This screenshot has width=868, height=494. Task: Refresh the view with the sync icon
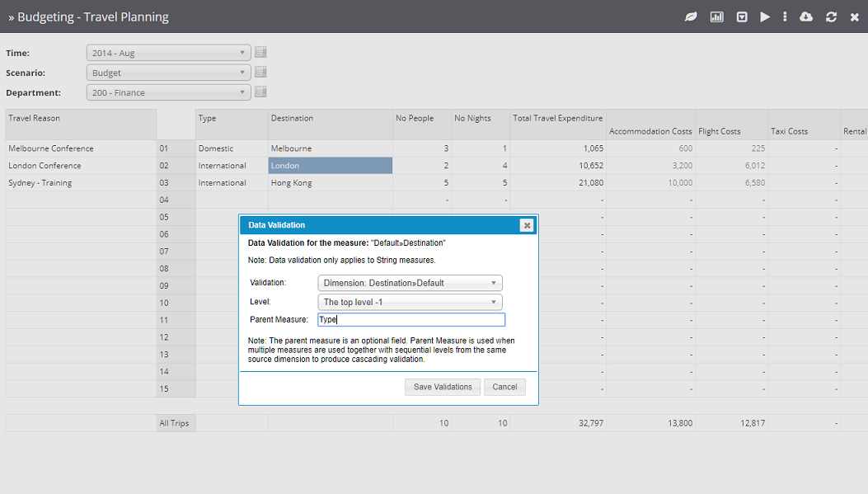[x=831, y=16]
